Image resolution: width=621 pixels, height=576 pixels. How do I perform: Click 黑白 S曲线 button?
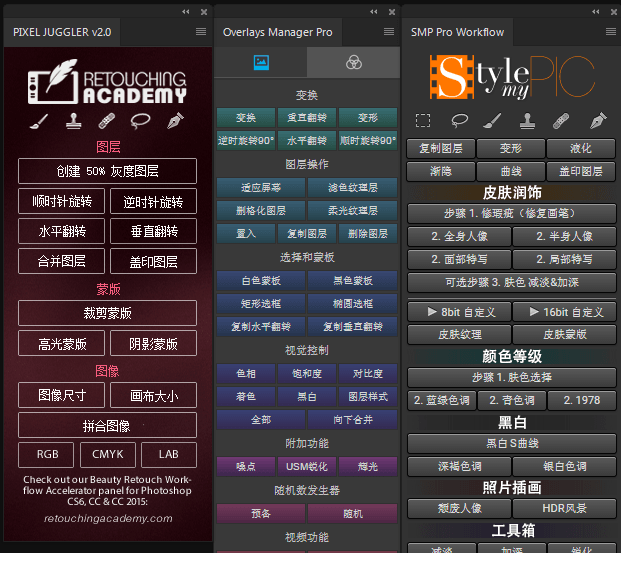[x=512, y=443]
